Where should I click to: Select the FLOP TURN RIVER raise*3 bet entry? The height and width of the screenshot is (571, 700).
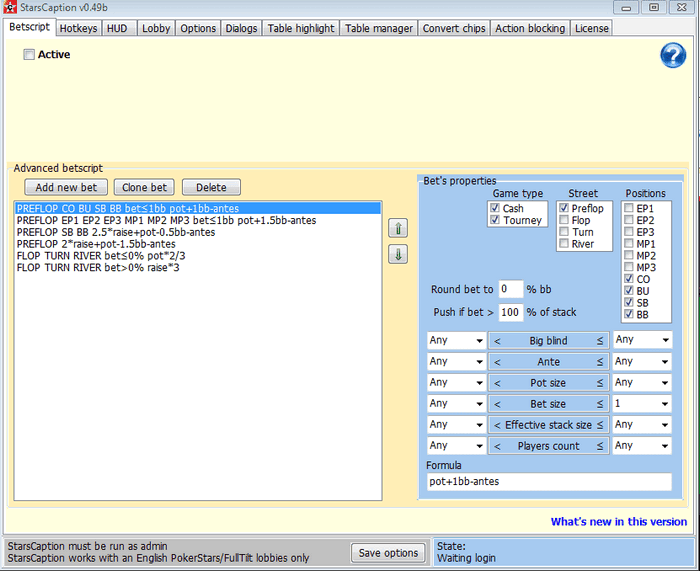(98, 268)
